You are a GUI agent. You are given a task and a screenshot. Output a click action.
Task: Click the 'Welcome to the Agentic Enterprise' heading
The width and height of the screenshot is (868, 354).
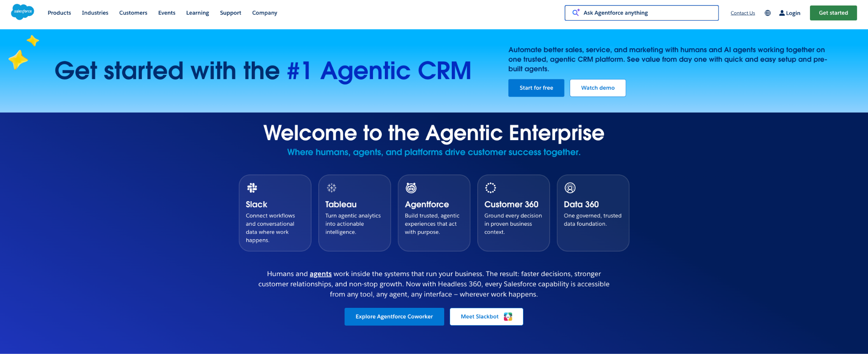pos(434,133)
